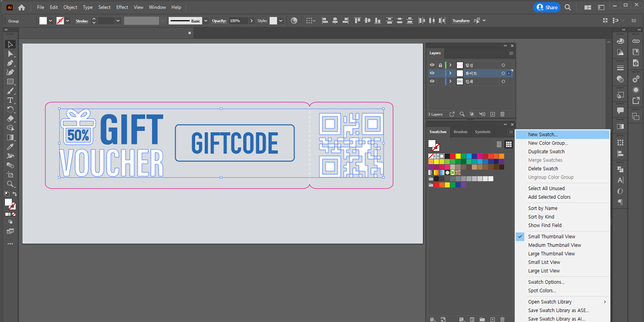This screenshot has width=644, height=322.
Task: Choose New Swatch from menu
Action: click(x=562, y=135)
